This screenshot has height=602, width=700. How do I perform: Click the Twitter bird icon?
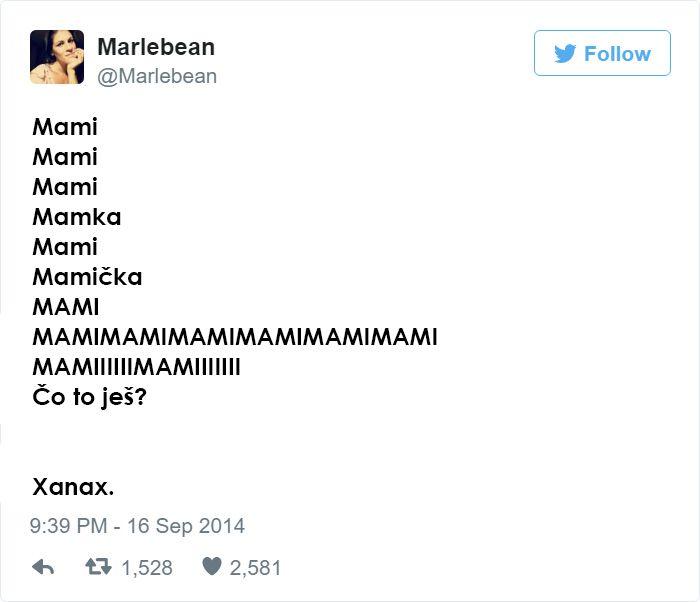coord(565,54)
